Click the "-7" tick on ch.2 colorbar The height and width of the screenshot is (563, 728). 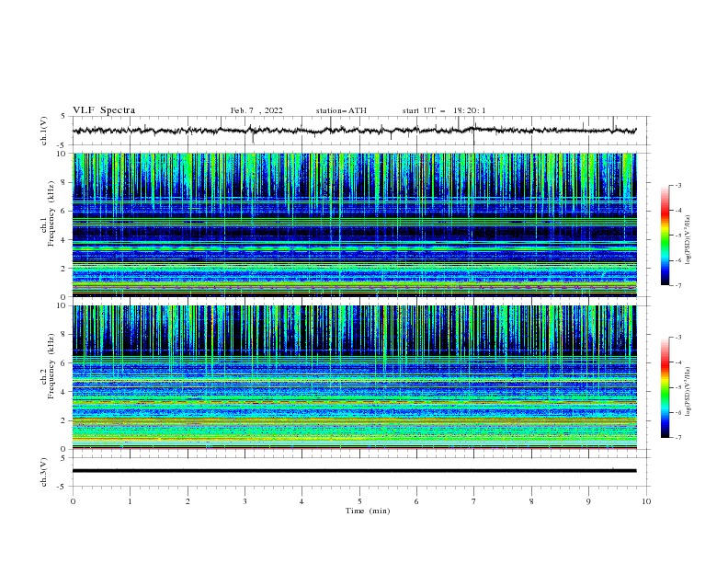[677, 437]
